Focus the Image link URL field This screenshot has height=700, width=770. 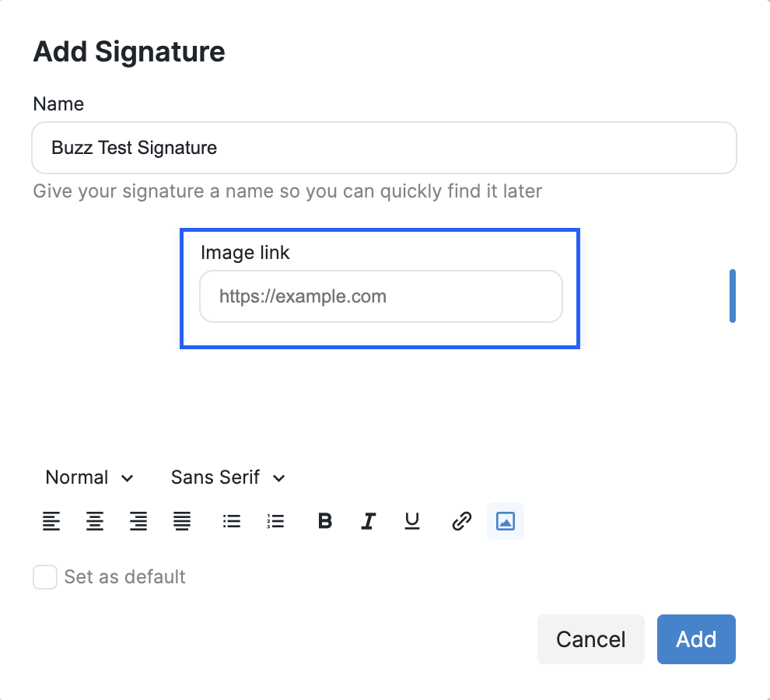tap(380, 296)
